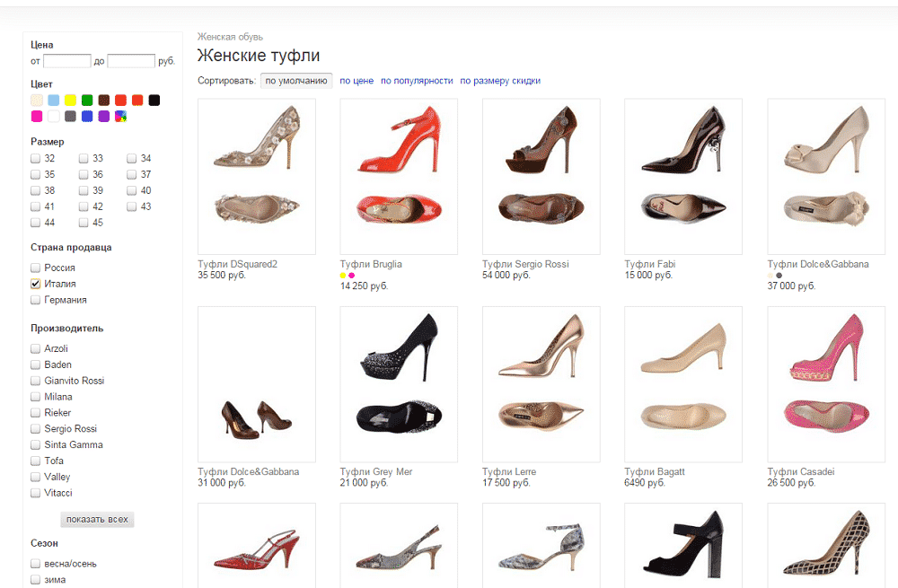898x588 pixels.
Task: Click the checkered pump thumbnail in last row
Action: click(x=826, y=546)
